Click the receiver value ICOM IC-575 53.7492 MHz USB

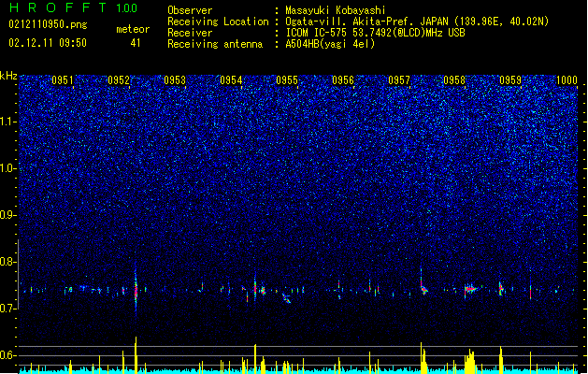coord(375,33)
